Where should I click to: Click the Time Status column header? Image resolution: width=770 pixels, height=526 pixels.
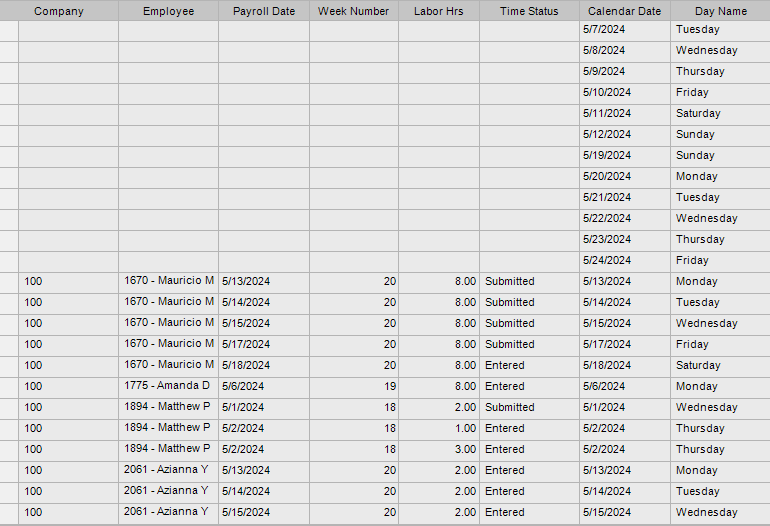529,11
